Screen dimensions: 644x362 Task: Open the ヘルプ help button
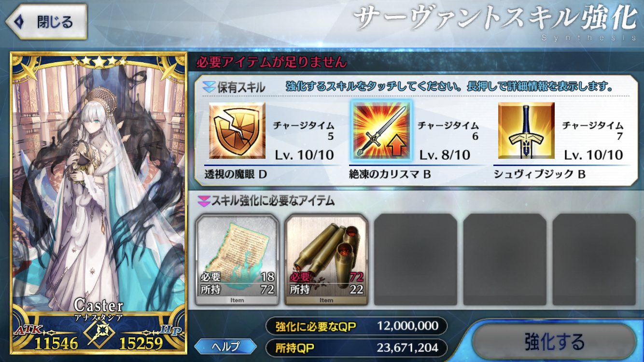225,346
